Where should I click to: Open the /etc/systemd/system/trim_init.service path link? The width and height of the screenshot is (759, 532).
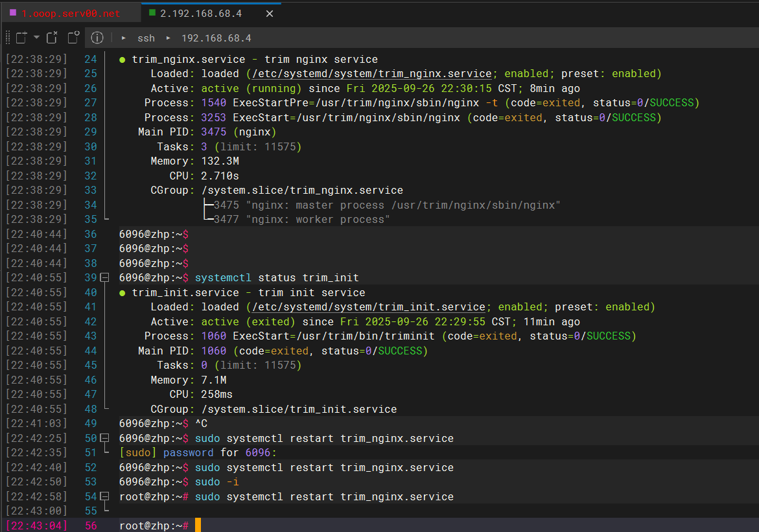click(x=369, y=307)
